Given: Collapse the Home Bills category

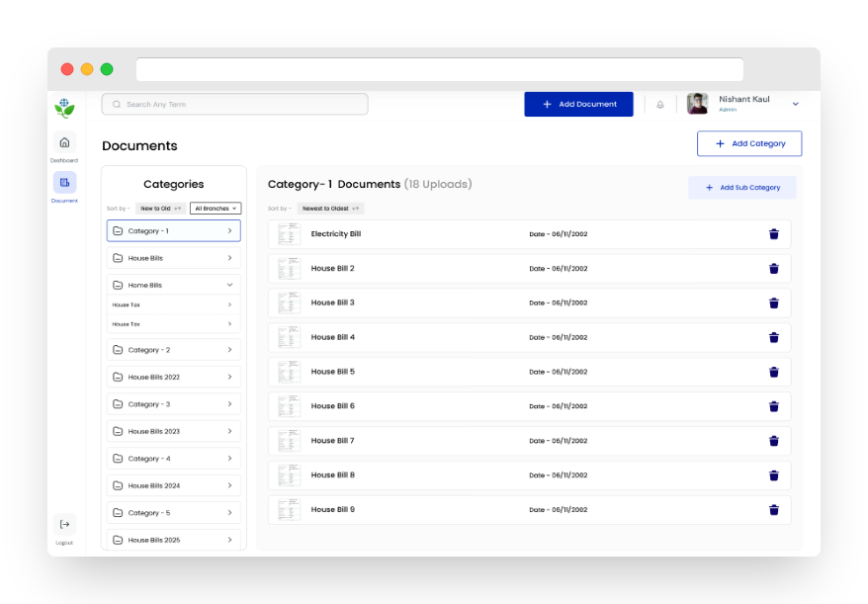Looking at the screenshot, I should click(229, 285).
